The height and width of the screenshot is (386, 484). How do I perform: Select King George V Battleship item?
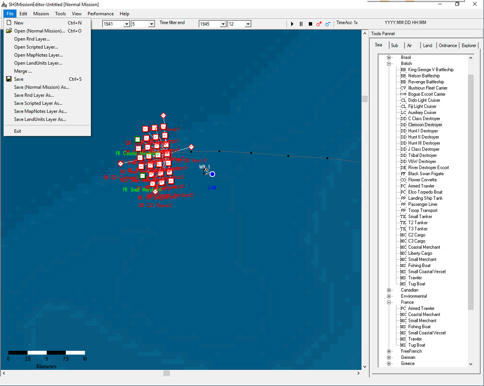click(x=431, y=70)
